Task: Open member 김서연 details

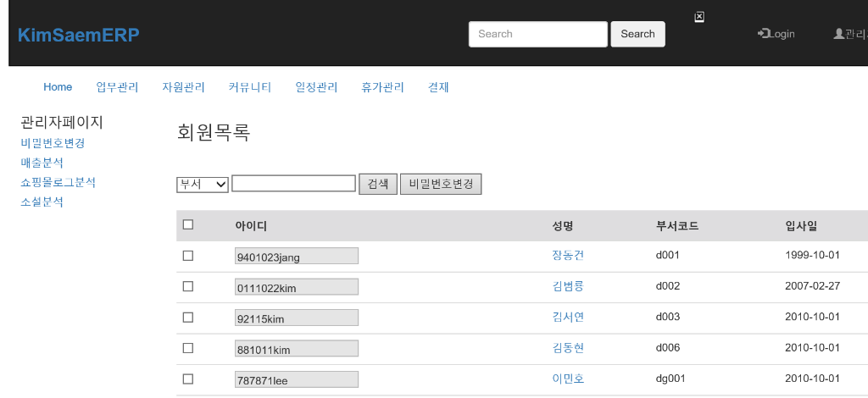Action: pyautogui.click(x=568, y=317)
